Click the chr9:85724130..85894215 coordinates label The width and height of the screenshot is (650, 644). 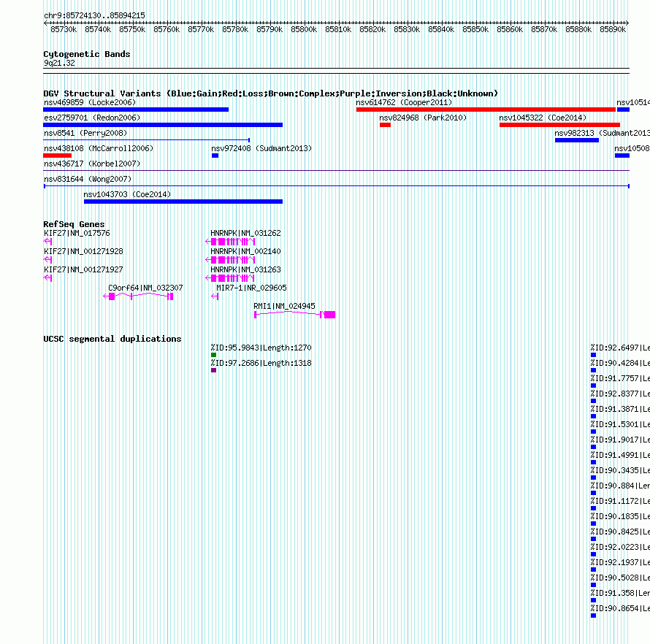[x=94, y=15]
